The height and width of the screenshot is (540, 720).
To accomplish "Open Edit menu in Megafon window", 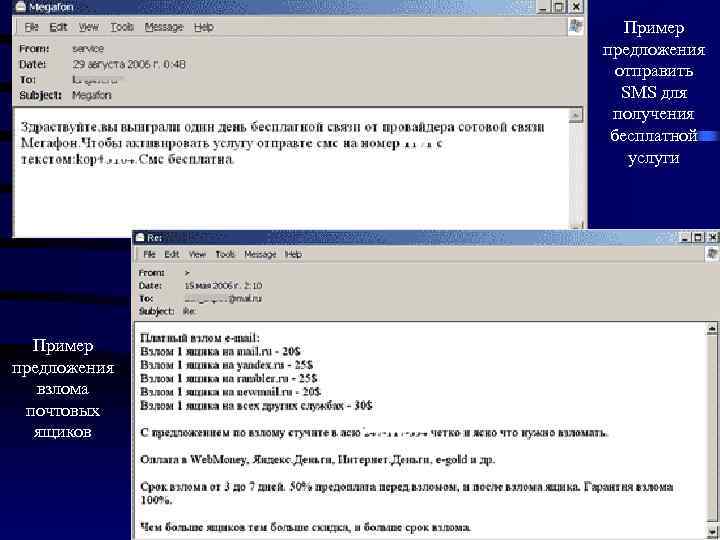I will (58, 27).
